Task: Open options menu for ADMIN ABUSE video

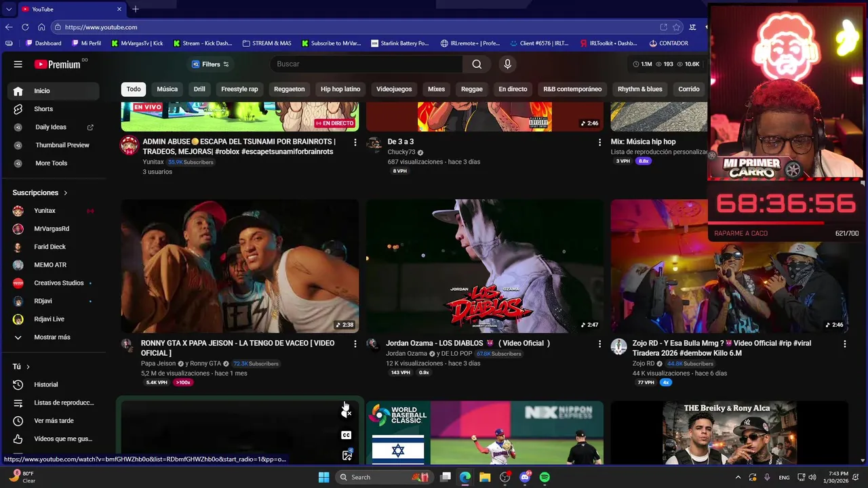Action: (355, 142)
